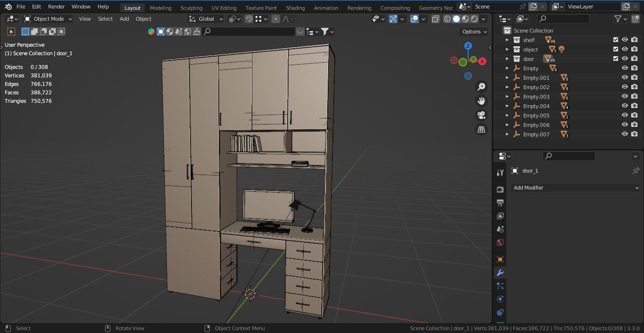Viewport: 644px width, 333px height.
Task: Toggle proportional editing
Action: point(276,19)
